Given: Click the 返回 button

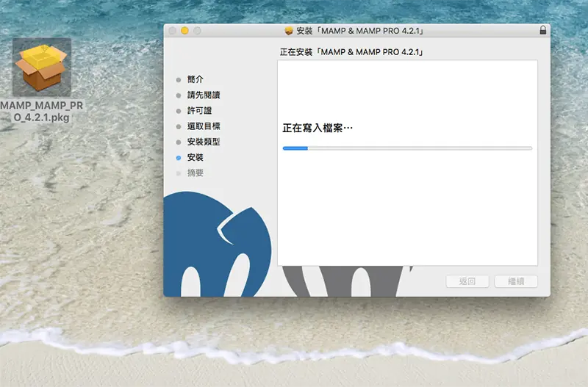Looking at the screenshot, I should [467, 281].
